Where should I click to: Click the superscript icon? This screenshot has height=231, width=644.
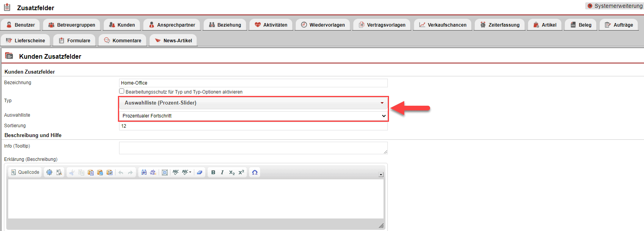point(241,172)
